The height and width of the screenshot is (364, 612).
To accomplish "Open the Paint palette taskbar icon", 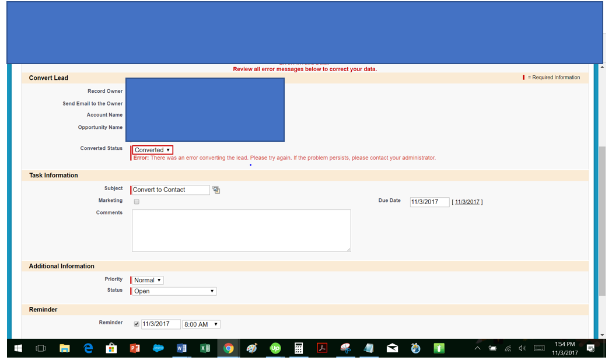I will click(252, 348).
